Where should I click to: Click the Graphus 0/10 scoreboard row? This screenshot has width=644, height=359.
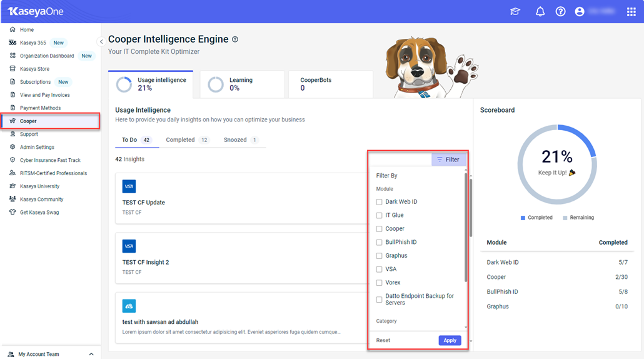[x=557, y=306]
